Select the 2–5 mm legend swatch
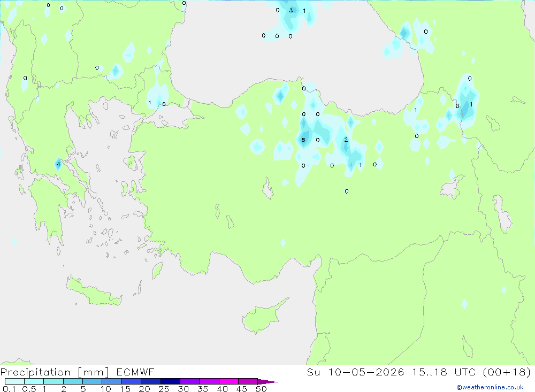The image size is (535, 392). pos(73,381)
